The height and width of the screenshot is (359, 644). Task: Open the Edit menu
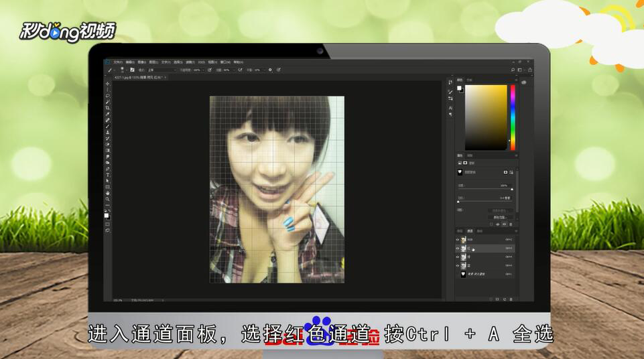coord(130,62)
